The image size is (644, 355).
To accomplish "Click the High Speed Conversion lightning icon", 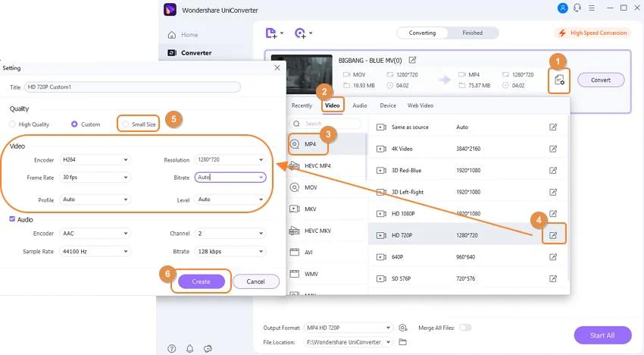I will click(x=562, y=33).
